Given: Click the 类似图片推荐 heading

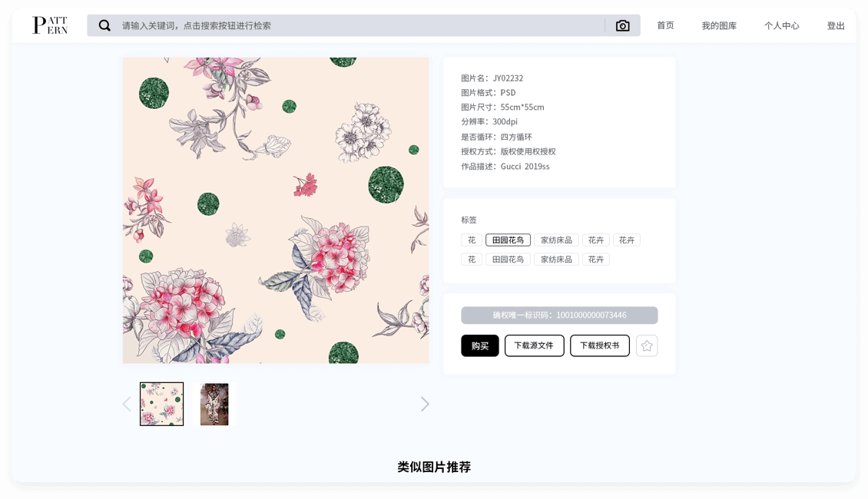Looking at the screenshot, I should 434,467.
